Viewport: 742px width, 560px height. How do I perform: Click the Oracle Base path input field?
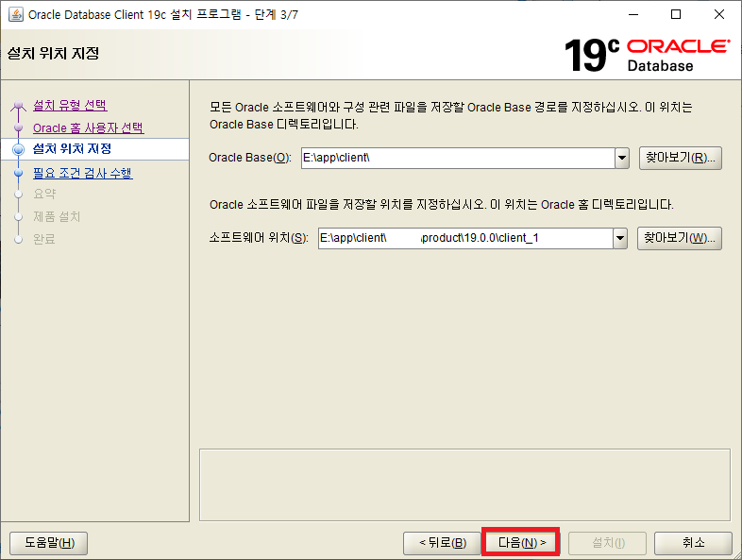(458, 158)
